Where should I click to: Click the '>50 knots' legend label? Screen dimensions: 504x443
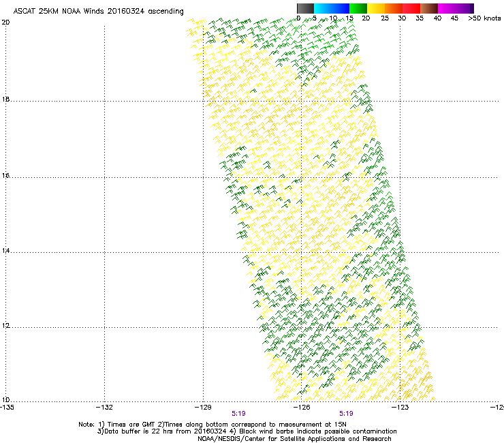click(484, 18)
